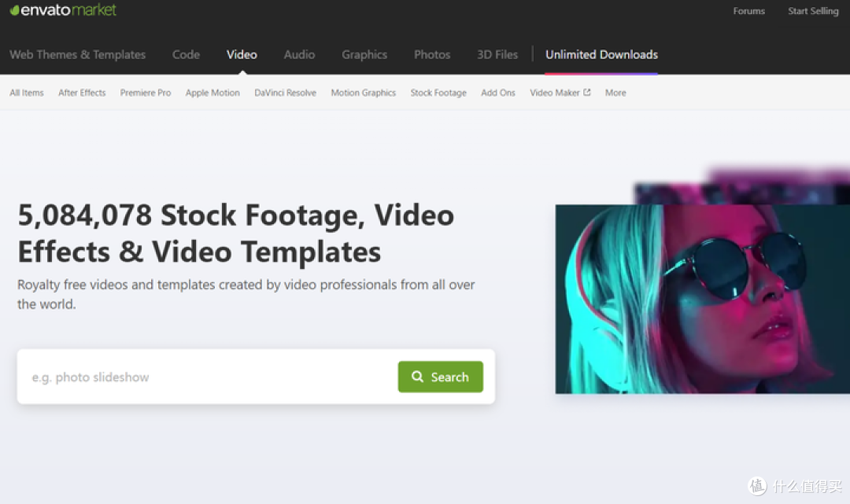850x504 pixels.
Task: Open the Audio category
Action: [x=299, y=55]
